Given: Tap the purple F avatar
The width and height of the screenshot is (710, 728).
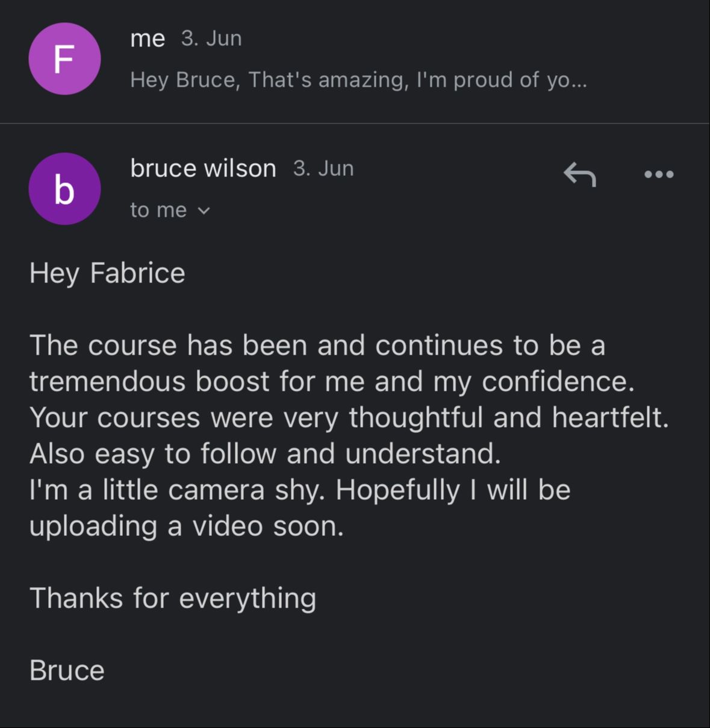Looking at the screenshot, I should coord(64,59).
